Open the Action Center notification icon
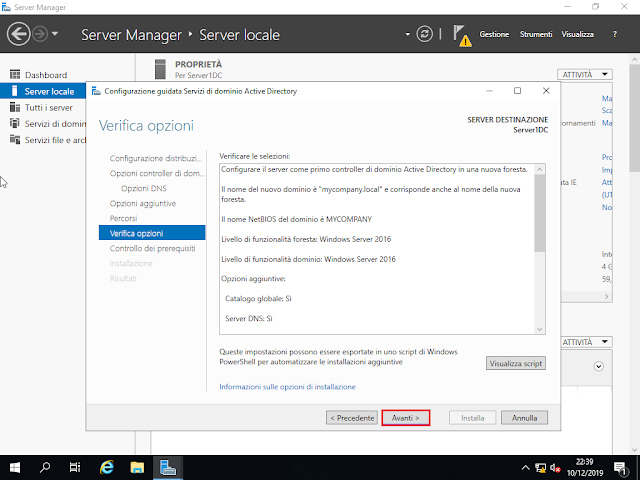 (620, 469)
